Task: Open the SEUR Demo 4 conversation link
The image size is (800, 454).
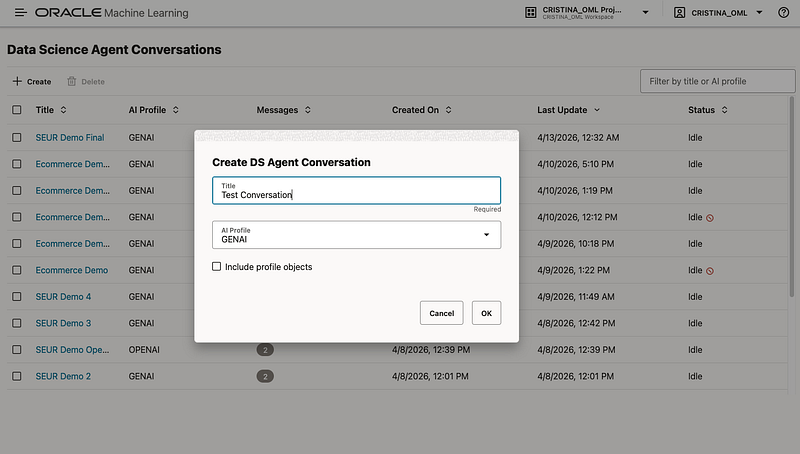Action: (63, 297)
